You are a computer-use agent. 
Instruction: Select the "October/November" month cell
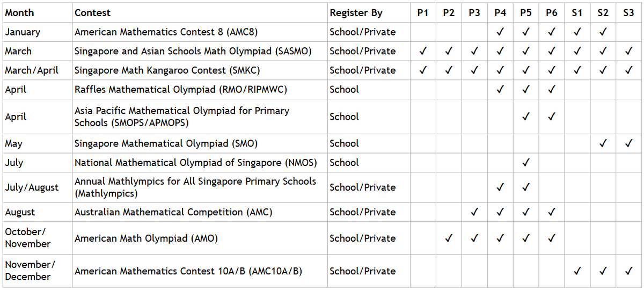pyautogui.click(x=28, y=238)
